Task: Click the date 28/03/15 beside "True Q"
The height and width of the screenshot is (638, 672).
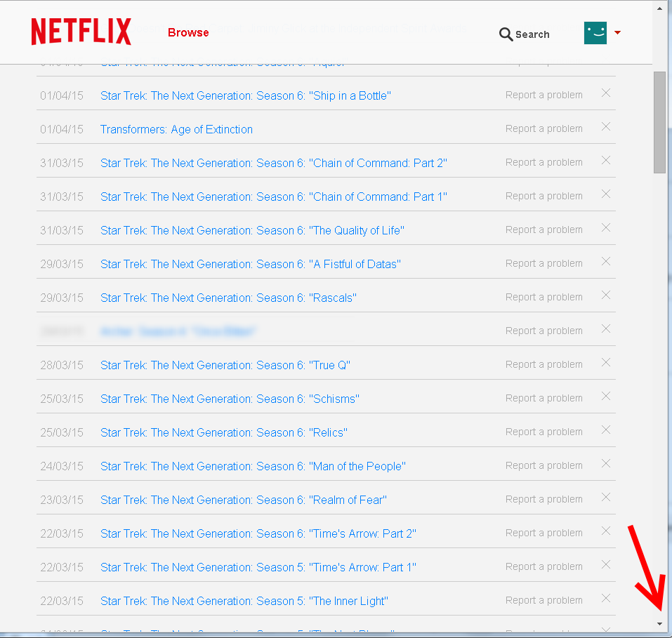Action: (x=62, y=365)
